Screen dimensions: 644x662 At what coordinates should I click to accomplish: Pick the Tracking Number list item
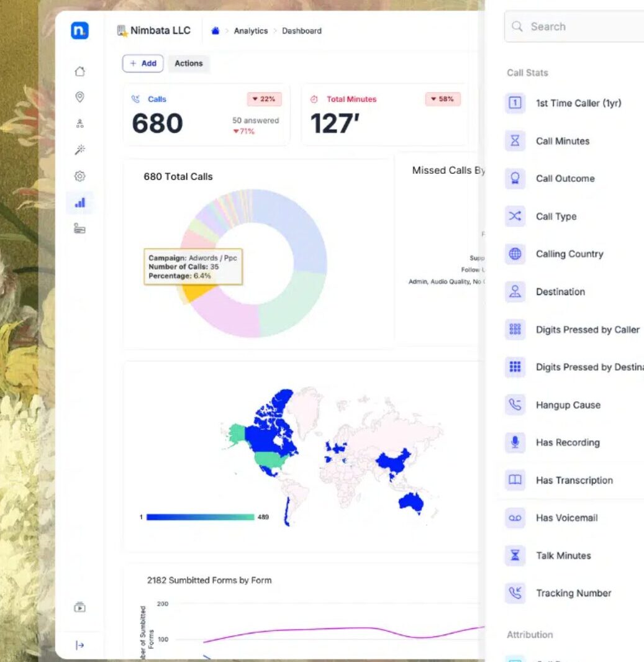point(573,594)
